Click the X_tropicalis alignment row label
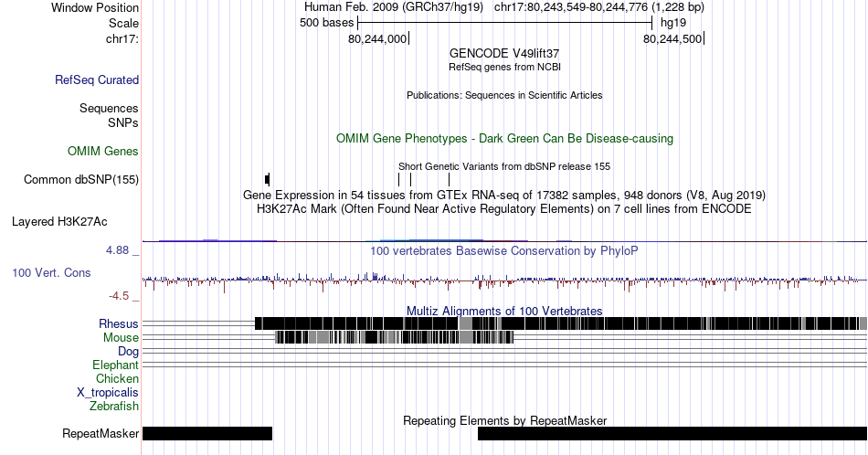 [108, 393]
